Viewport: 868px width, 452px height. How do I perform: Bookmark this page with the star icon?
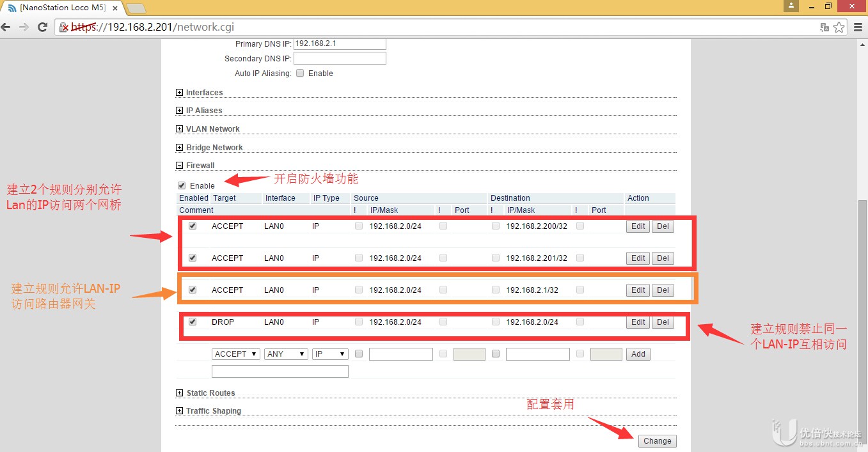click(839, 27)
